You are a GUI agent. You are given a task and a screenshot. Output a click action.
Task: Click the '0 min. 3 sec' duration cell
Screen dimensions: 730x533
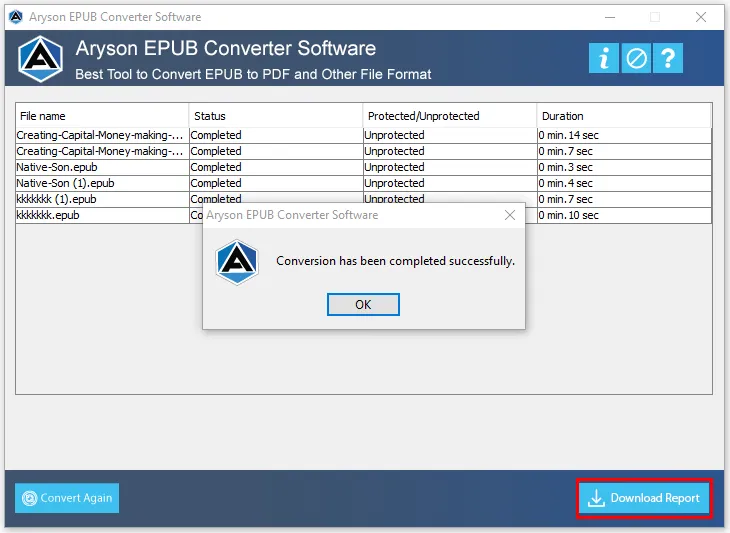(624, 167)
